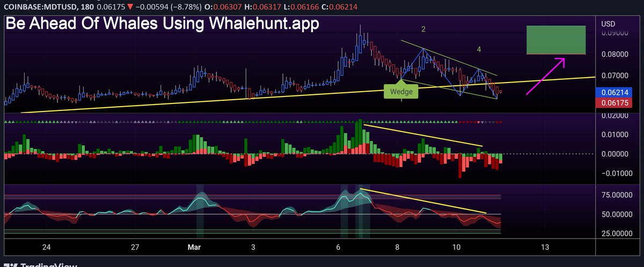Click the 0.07000 price axis label
This screenshot has height=267, width=644.
[614, 76]
